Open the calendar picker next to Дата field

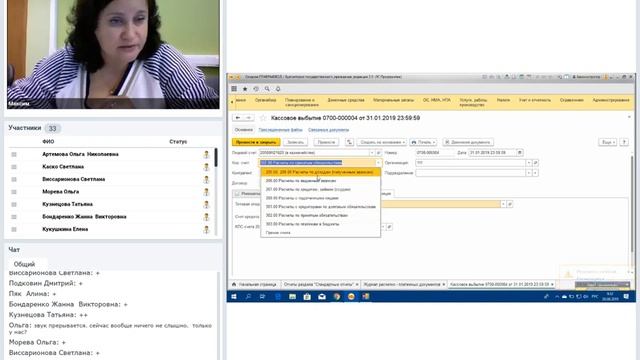520,152
